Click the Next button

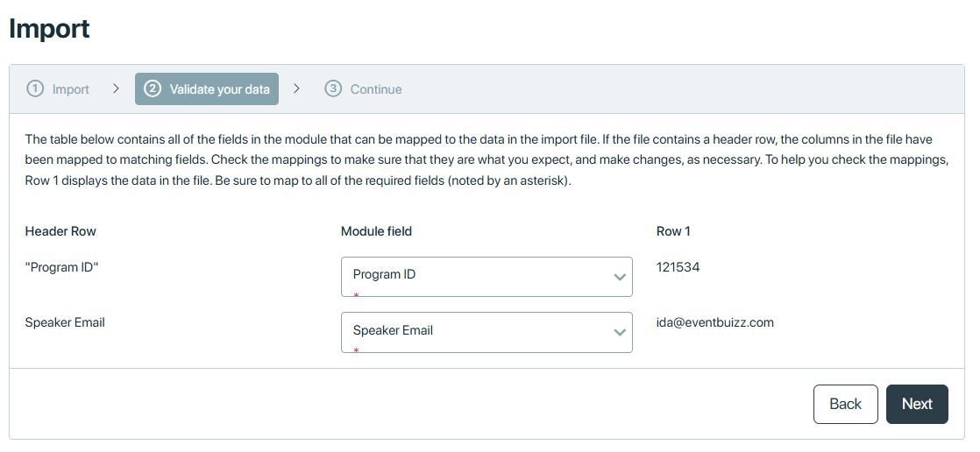click(917, 404)
